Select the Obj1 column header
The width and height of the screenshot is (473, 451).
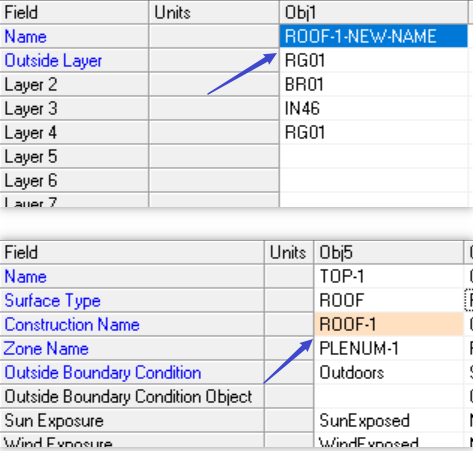374,12
